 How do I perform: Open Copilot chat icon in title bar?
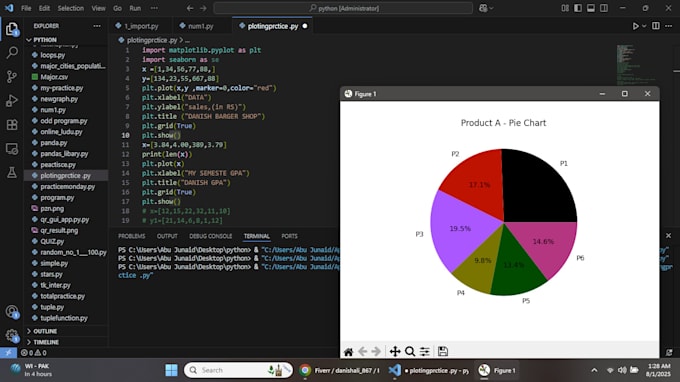[x=483, y=8]
